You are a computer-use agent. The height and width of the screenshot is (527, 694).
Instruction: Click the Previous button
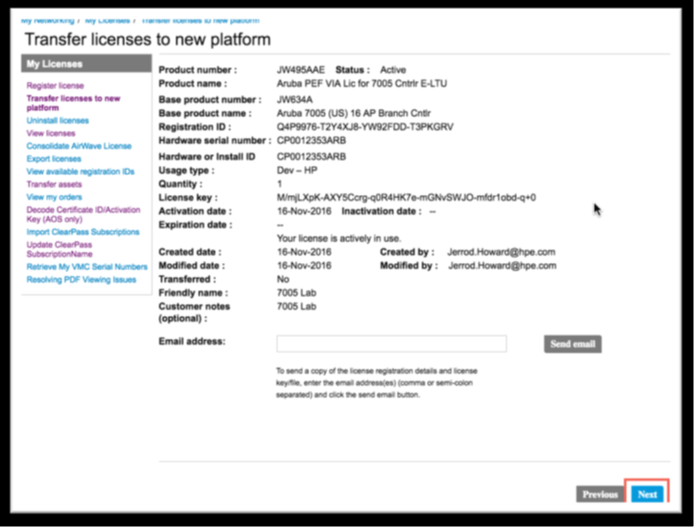coord(600,494)
